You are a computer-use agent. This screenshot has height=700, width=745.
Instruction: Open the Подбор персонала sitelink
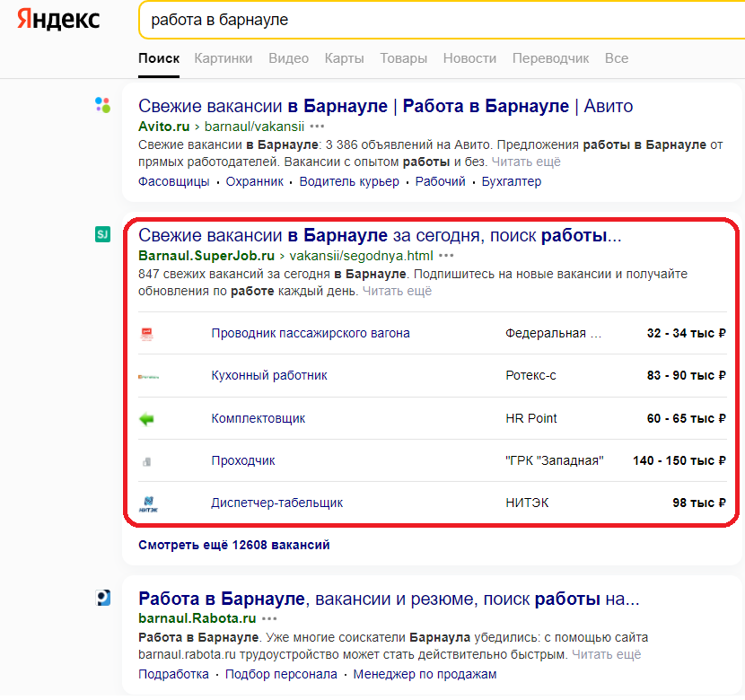tap(281, 674)
